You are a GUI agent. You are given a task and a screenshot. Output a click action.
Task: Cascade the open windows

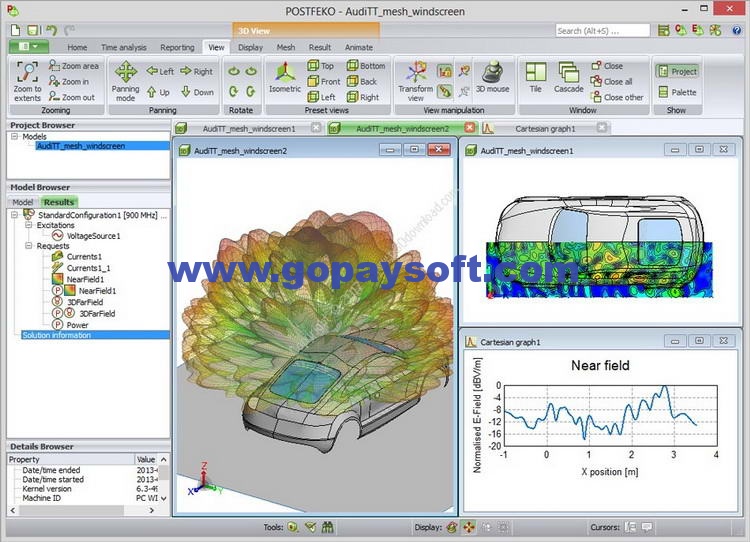click(x=569, y=77)
